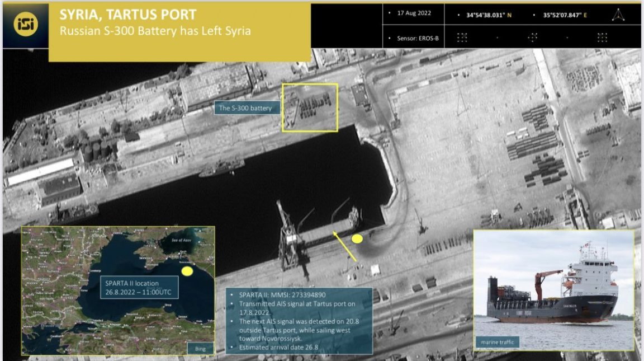
Task: Click the ISI company logo
Action: (x=22, y=22)
